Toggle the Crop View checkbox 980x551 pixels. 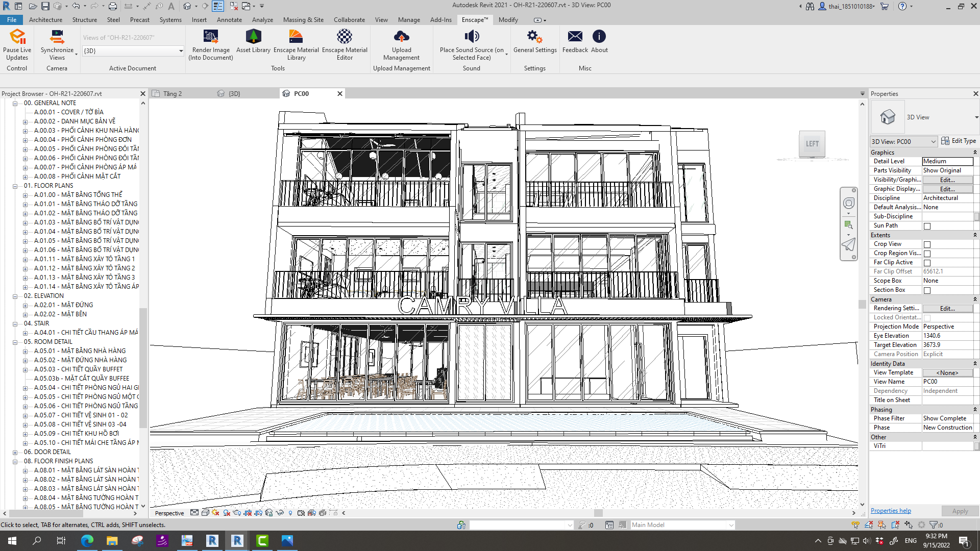tap(927, 244)
